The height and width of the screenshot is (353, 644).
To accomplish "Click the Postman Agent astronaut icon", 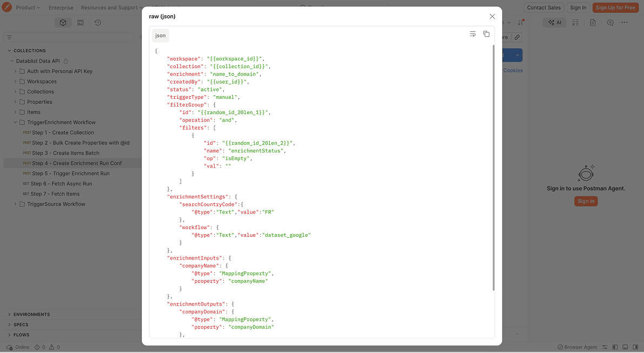I will click(586, 174).
